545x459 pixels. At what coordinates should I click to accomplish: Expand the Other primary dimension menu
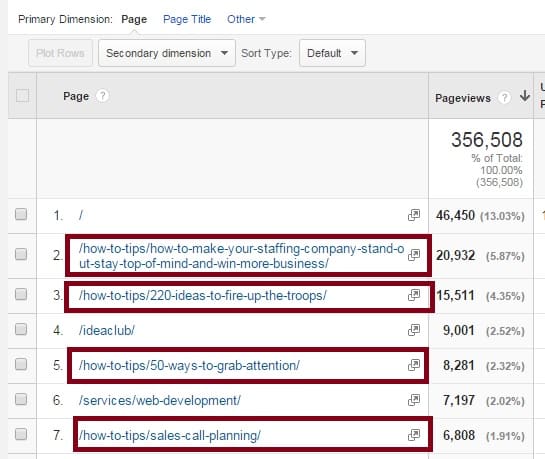pyautogui.click(x=246, y=19)
